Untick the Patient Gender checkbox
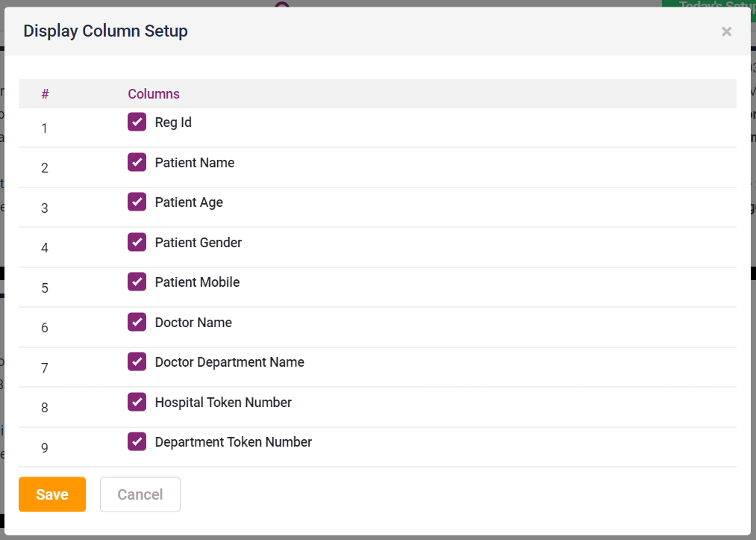Image resolution: width=756 pixels, height=540 pixels. point(137,242)
